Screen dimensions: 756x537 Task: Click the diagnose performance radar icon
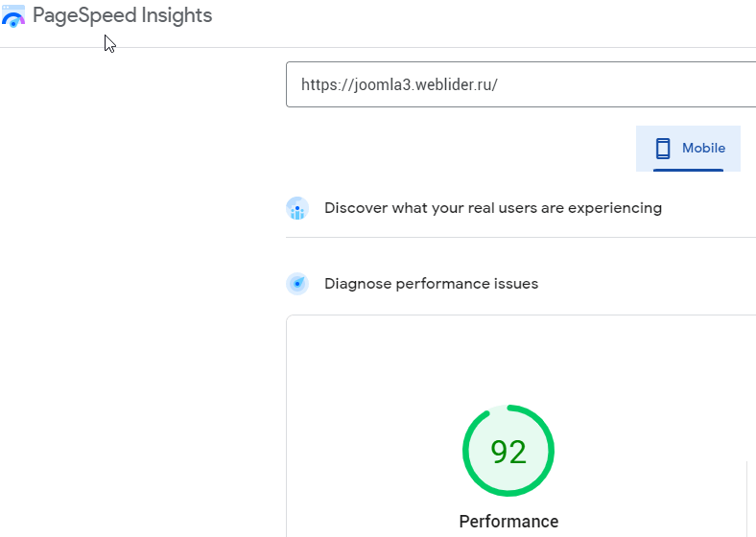click(297, 284)
